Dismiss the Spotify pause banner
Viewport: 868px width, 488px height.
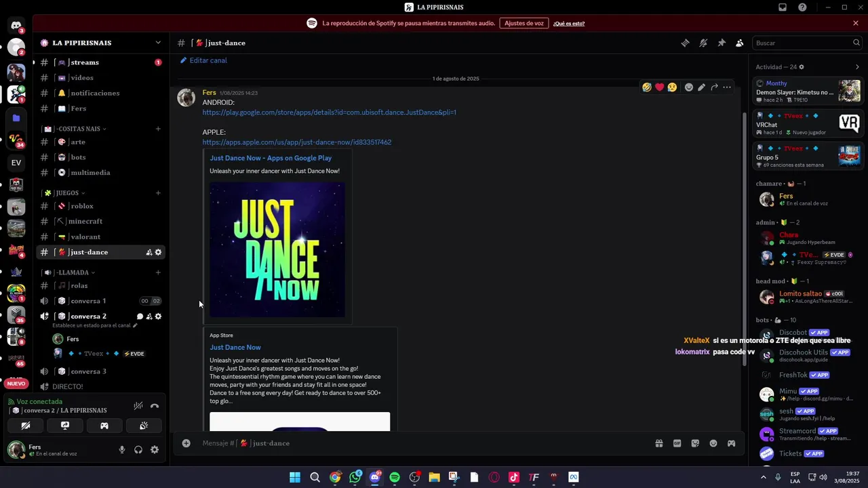(x=856, y=23)
